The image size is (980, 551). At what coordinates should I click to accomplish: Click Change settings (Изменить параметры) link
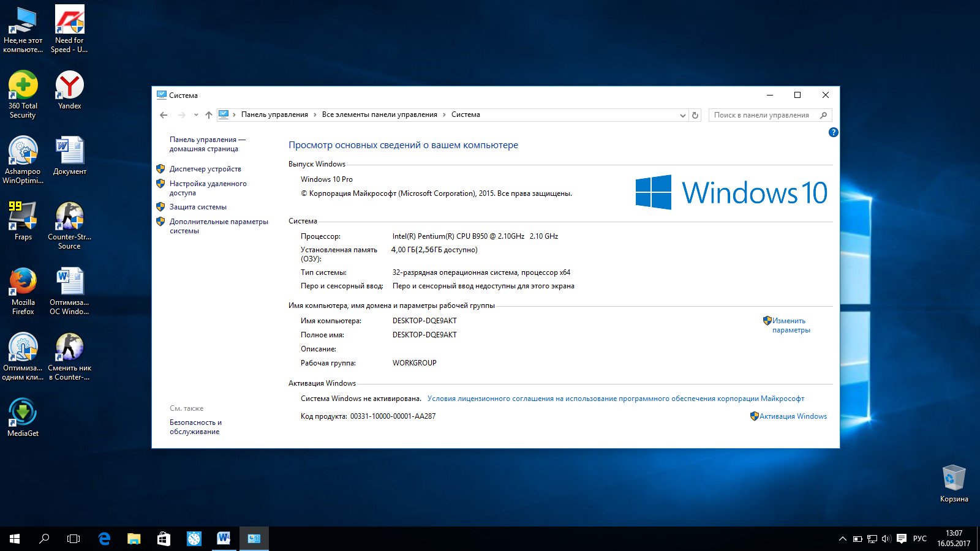[x=791, y=325]
